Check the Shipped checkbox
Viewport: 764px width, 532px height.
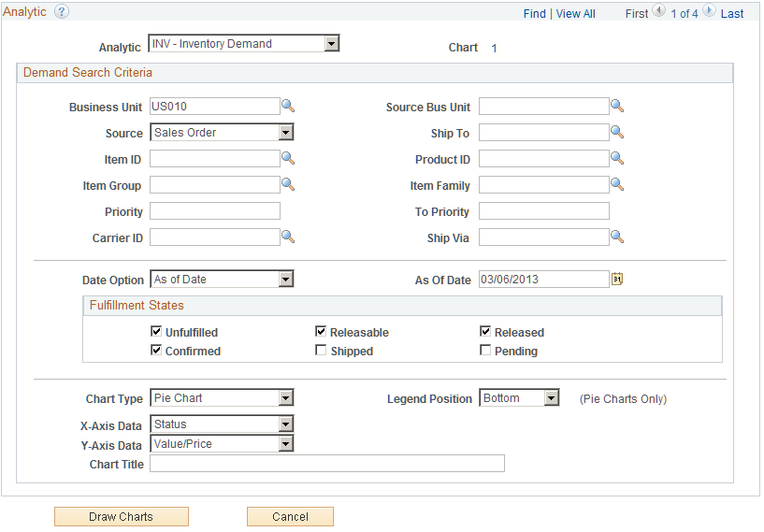321,351
